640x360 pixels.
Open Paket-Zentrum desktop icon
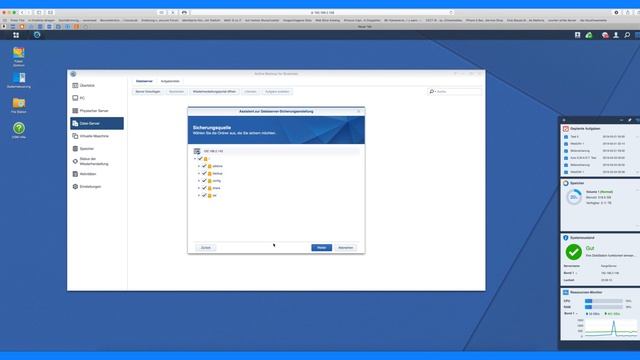(19, 53)
